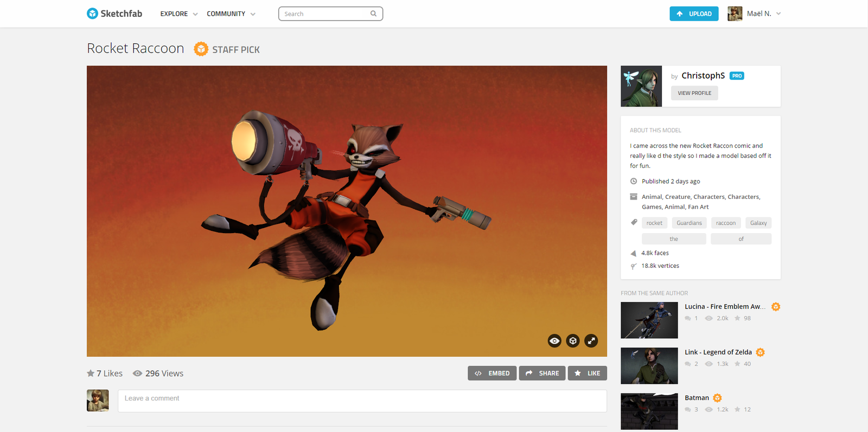868x432 pixels.
Task: Open the Batman model link
Action: pyautogui.click(x=697, y=398)
